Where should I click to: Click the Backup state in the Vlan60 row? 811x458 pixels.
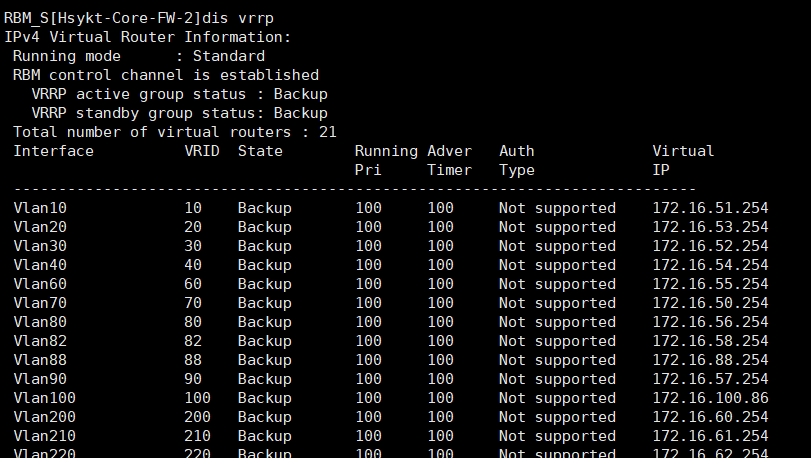pos(264,284)
